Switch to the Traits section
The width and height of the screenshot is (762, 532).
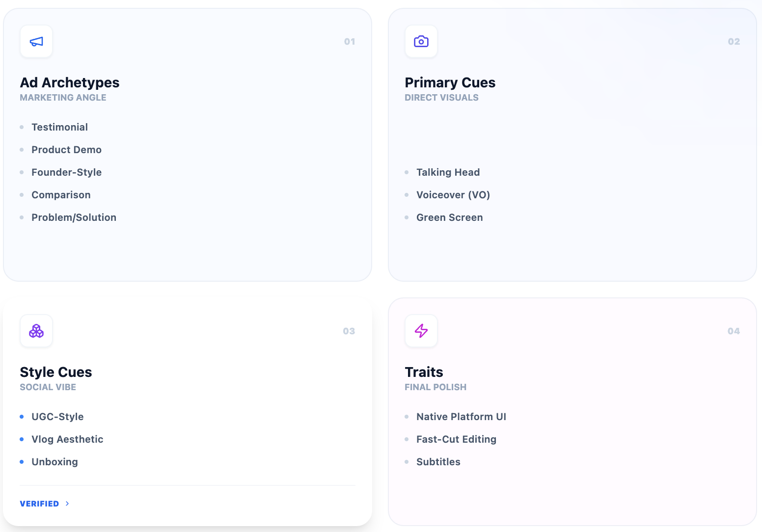click(x=424, y=372)
